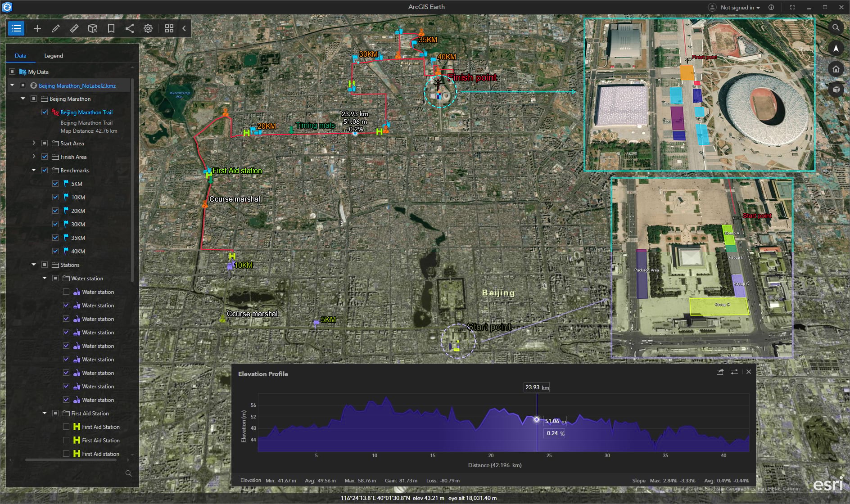Uncheck the 5KM benchmark layer
850x504 pixels.
(x=55, y=184)
